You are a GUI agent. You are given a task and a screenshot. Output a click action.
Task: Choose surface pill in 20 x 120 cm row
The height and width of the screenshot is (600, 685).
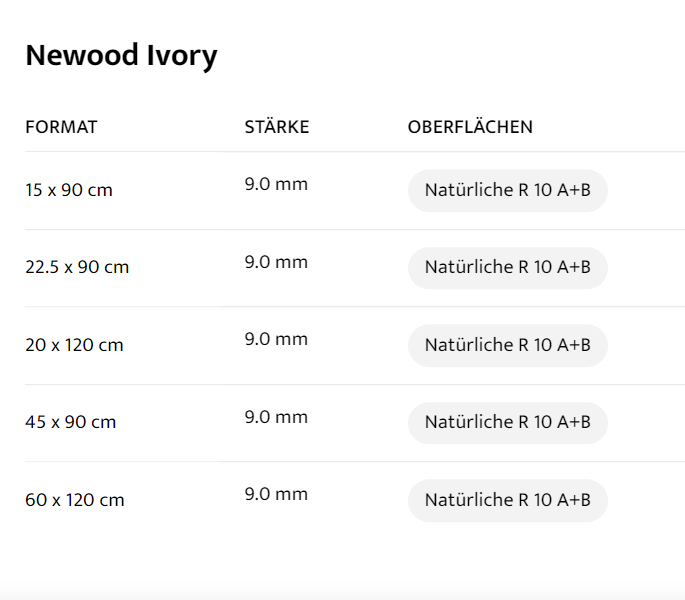pos(507,345)
